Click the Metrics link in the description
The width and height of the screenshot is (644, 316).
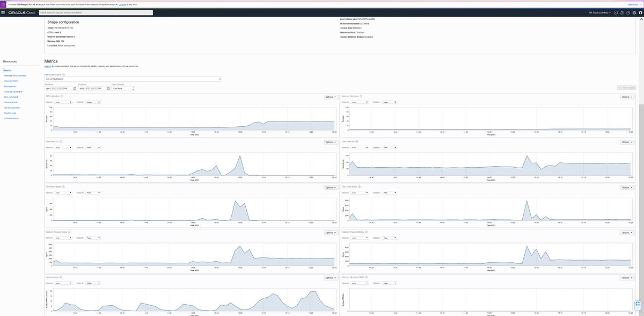click(47, 66)
